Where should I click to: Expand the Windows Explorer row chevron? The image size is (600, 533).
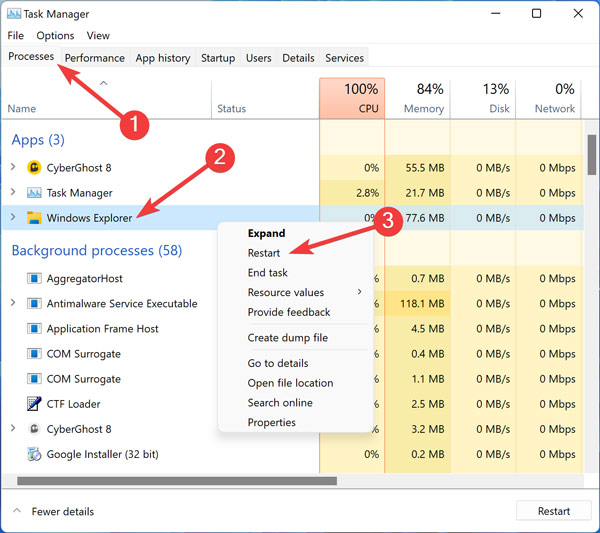(x=13, y=217)
